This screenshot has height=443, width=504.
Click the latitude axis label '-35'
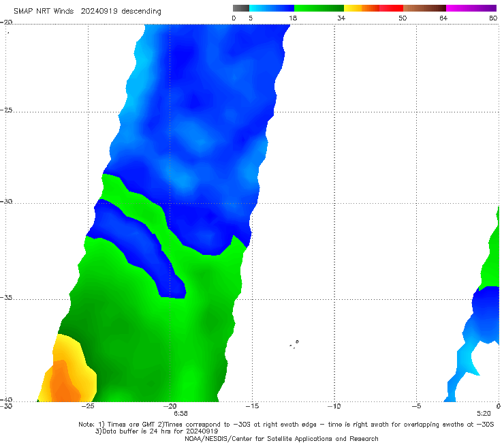(x=6, y=298)
